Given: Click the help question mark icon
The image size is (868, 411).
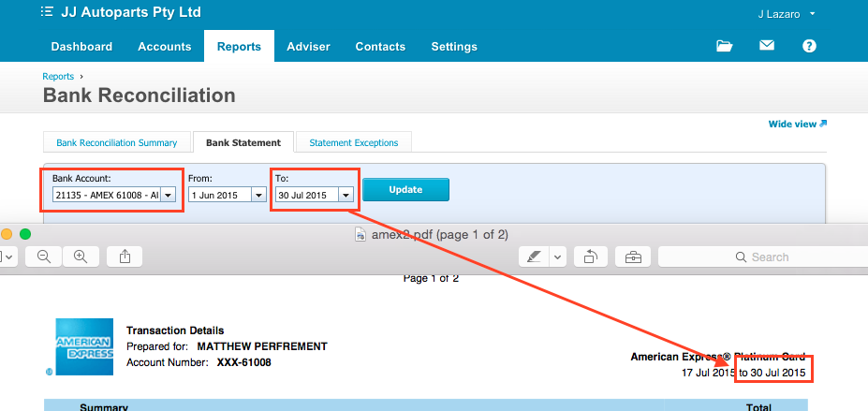Looking at the screenshot, I should 809,46.
